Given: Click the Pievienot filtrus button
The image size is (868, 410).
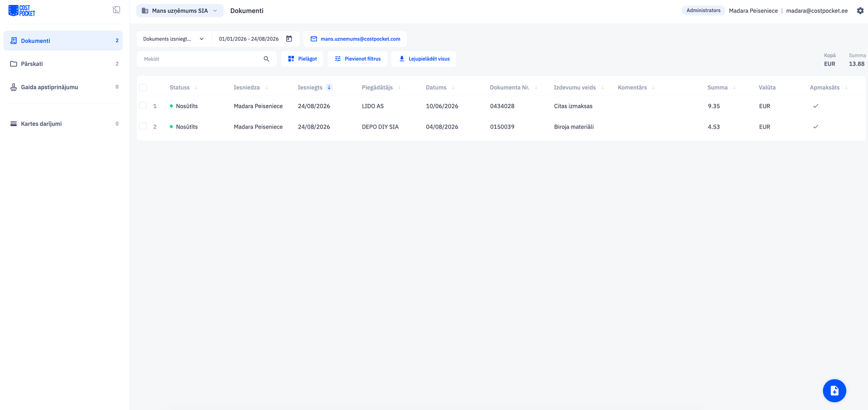Looking at the screenshot, I should tap(357, 59).
